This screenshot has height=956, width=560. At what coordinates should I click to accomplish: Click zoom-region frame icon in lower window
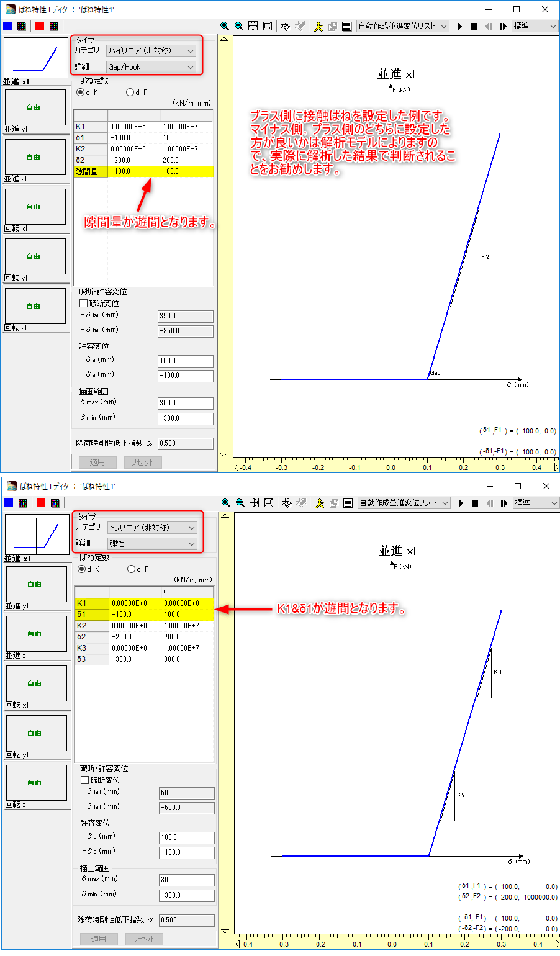(269, 503)
